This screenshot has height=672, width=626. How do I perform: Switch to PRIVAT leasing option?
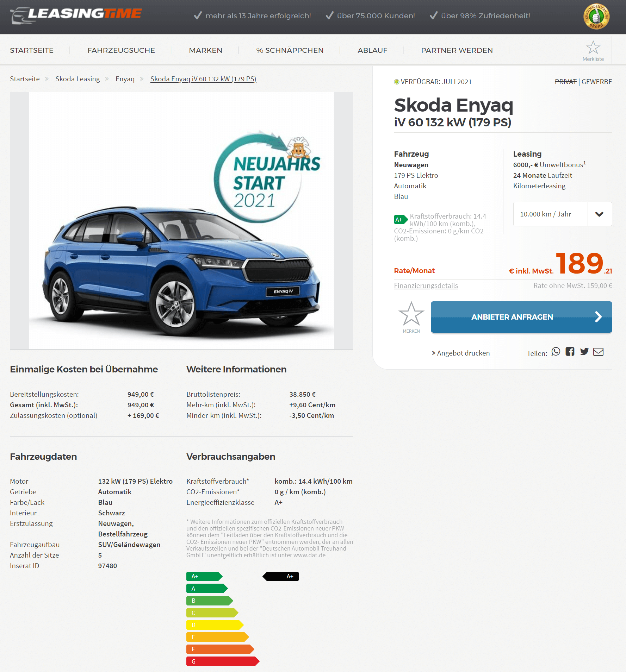click(565, 82)
